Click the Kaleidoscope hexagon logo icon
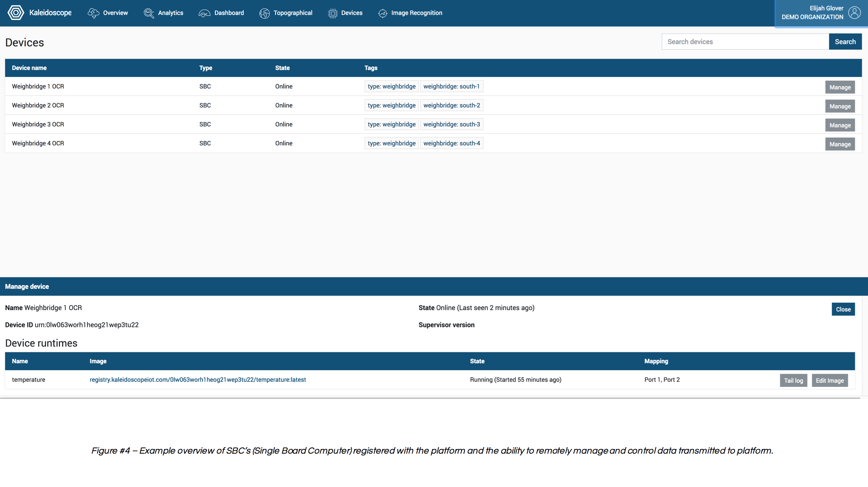 (16, 13)
